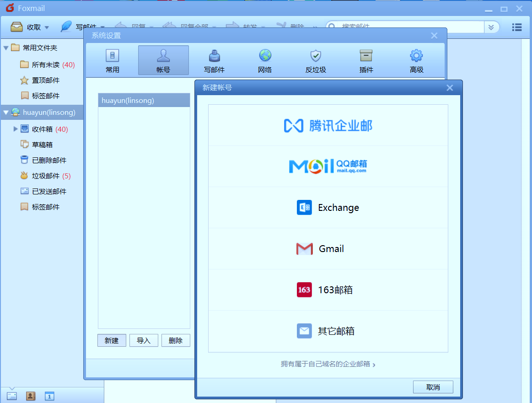
Task: Expand the 收取 mail fetch dropdown
Action: [x=46, y=27]
